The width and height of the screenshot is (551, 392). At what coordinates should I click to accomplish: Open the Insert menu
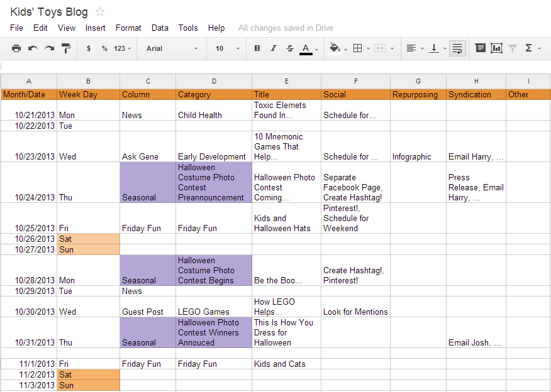point(96,28)
